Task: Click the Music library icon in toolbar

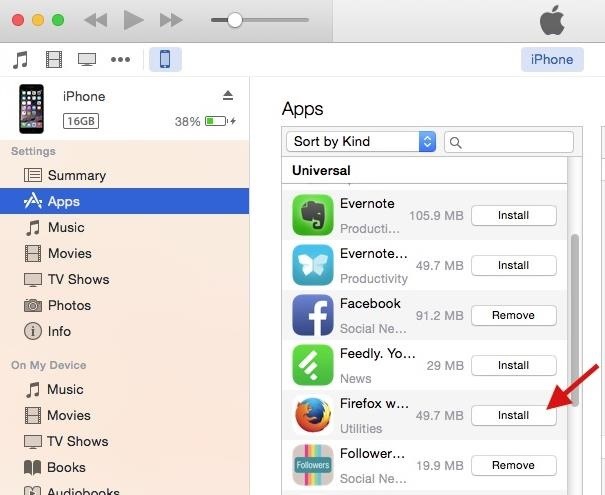Action: tap(20, 59)
